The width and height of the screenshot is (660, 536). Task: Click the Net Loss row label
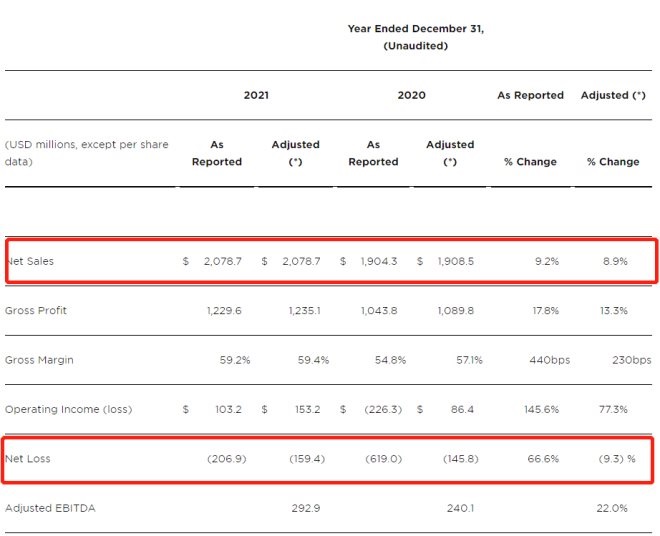(29, 458)
